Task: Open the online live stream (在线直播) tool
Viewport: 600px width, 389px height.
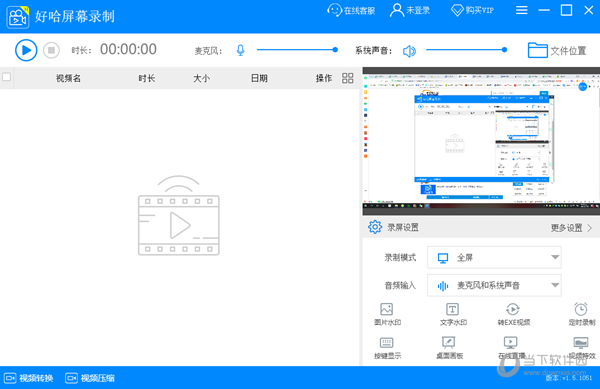Action: (x=511, y=348)
